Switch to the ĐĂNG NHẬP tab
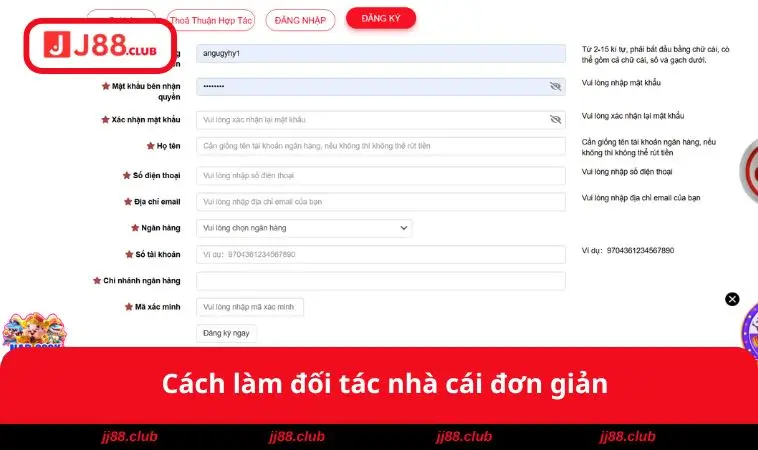Image resolution: width=758 pixels, height=450 pixels. tap(300, 20)
